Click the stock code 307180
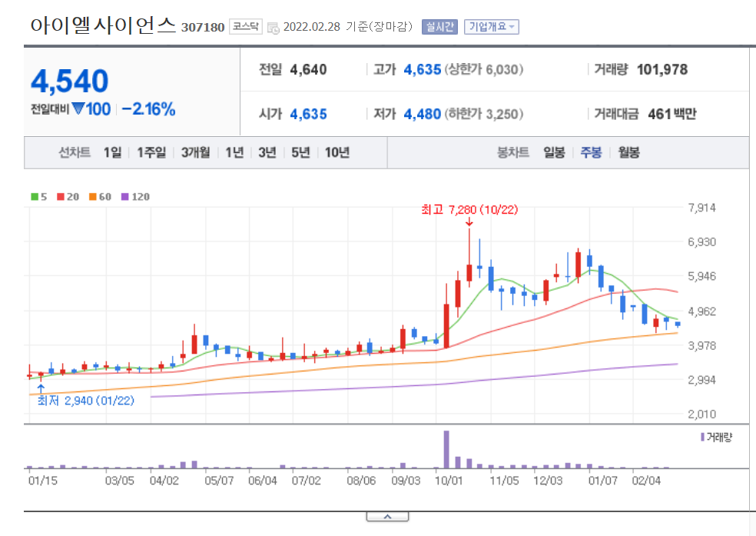The width and height of the screenshot is (756, 536). click(x=203, y=27)
